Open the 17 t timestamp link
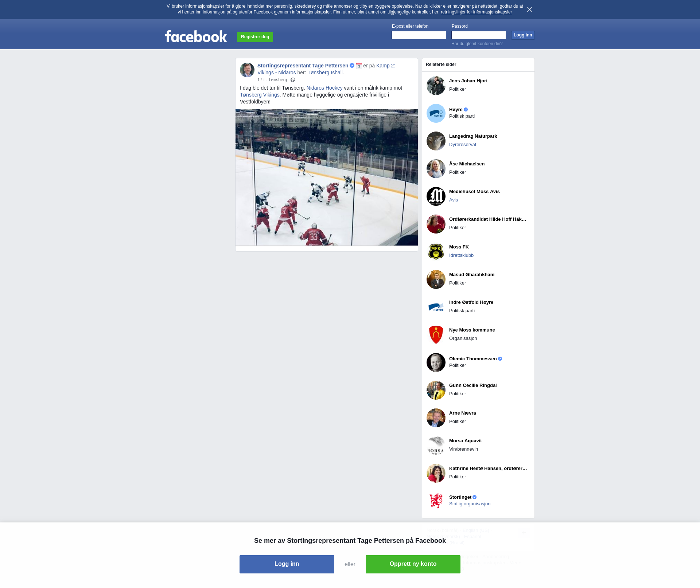The height and width of the screenshot is (588, 700). pyautogui.click(x=261, y=80)
